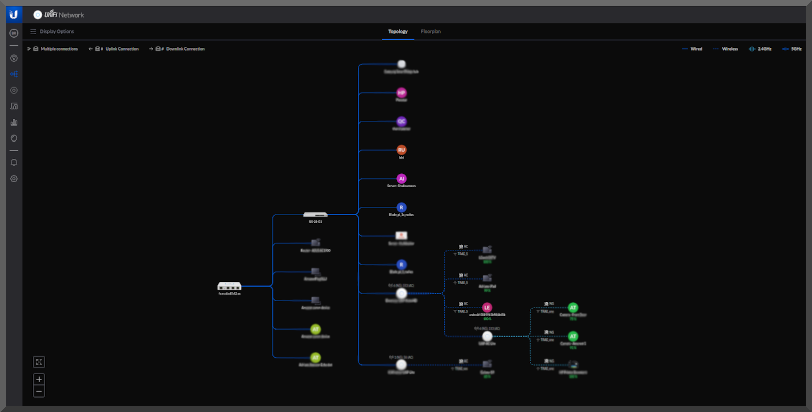
Task: Zoom in with the plus button
Action: [39, 379]
